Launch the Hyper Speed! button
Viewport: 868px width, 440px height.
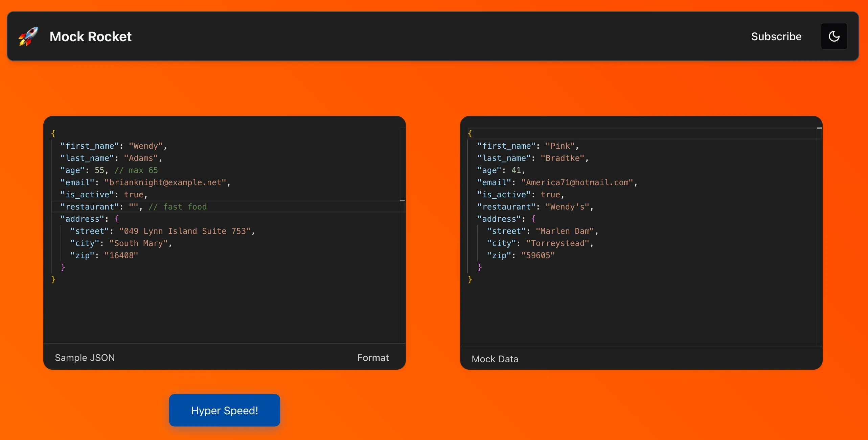coord(225,410)
